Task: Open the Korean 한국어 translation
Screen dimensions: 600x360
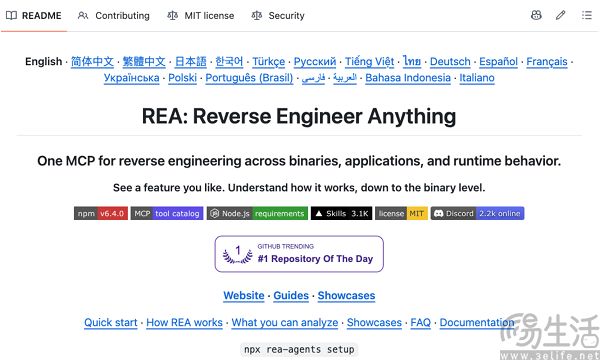Action: [x=229, y=62]
